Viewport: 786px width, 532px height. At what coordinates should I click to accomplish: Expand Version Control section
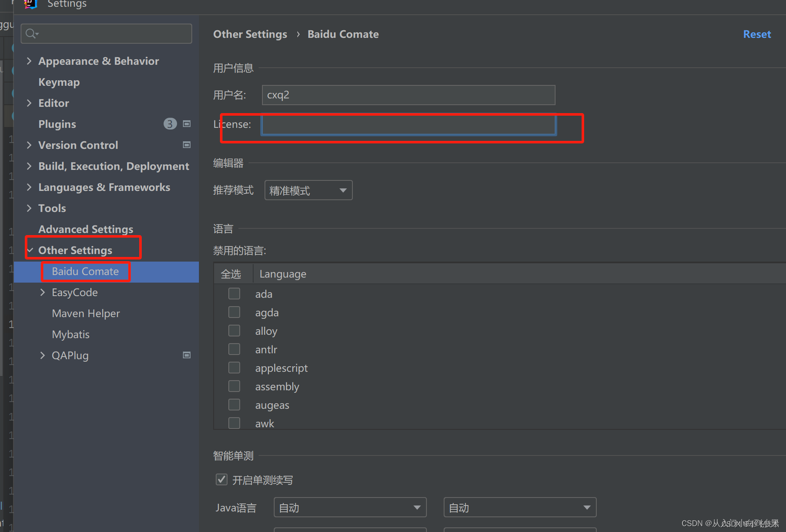(29, 145)
